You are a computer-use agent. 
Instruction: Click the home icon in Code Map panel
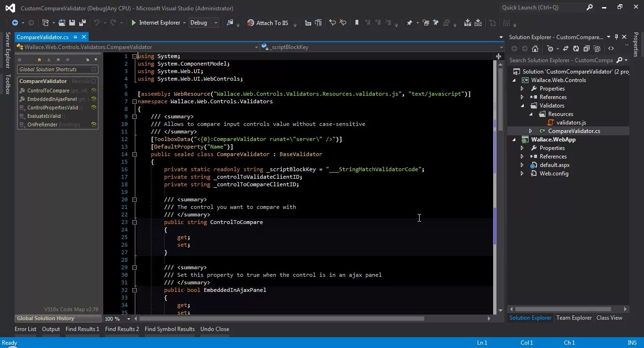tap(39, 60)
